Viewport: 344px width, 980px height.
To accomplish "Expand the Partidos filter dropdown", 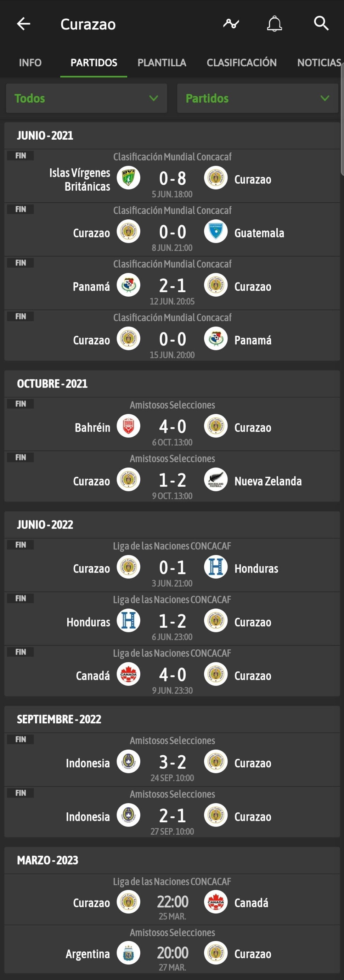I will [x=257, y=98].
